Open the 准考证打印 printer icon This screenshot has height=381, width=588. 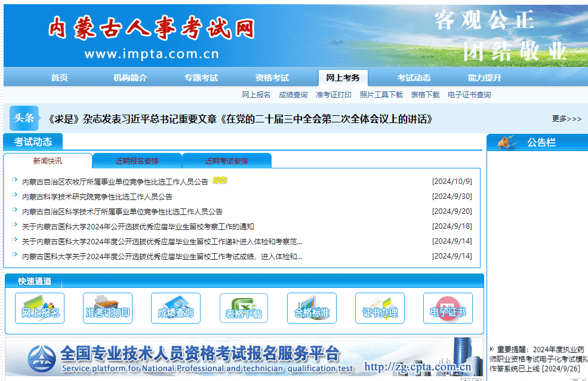point(107,308)
